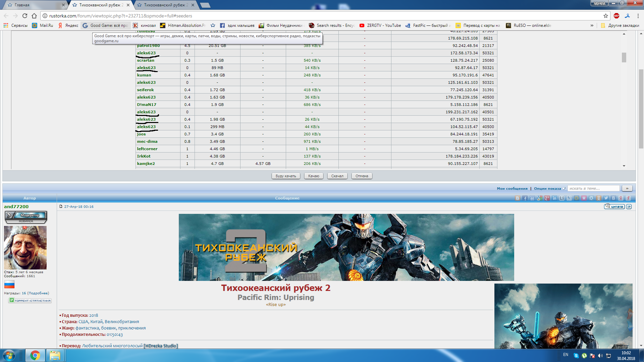Show hidden bookmarks with » chevron

click(592, 25)
